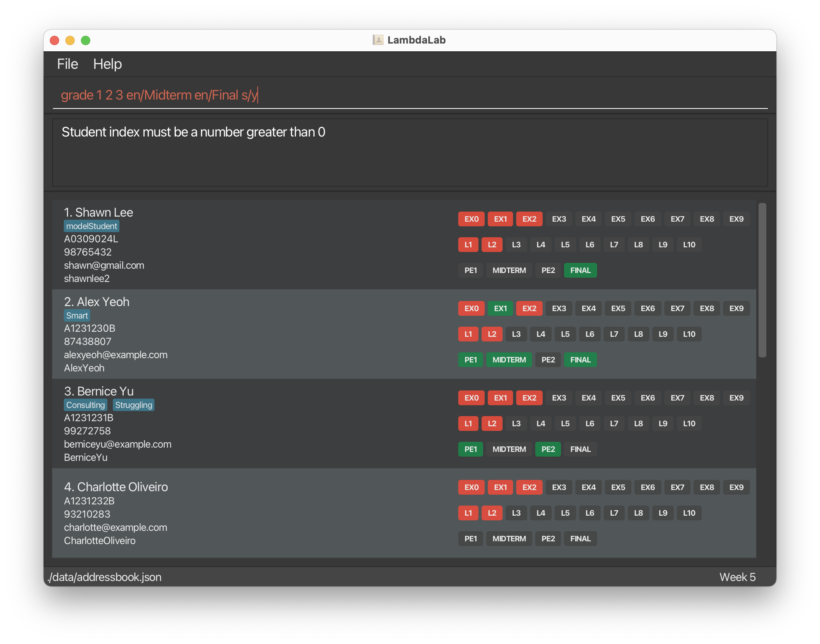Click Alex Yeoh's green EX1 badge
The height and width of the screenshot is (644, 820).
pyautogui.click(x=500, y=308)
